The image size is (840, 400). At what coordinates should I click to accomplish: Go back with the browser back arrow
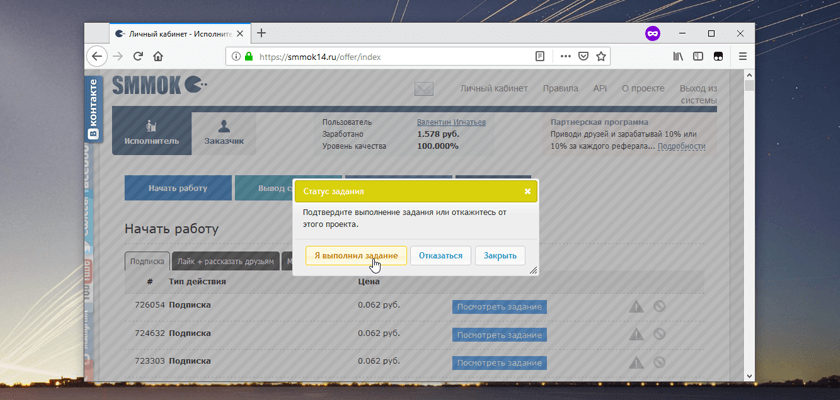coord(96,56)
